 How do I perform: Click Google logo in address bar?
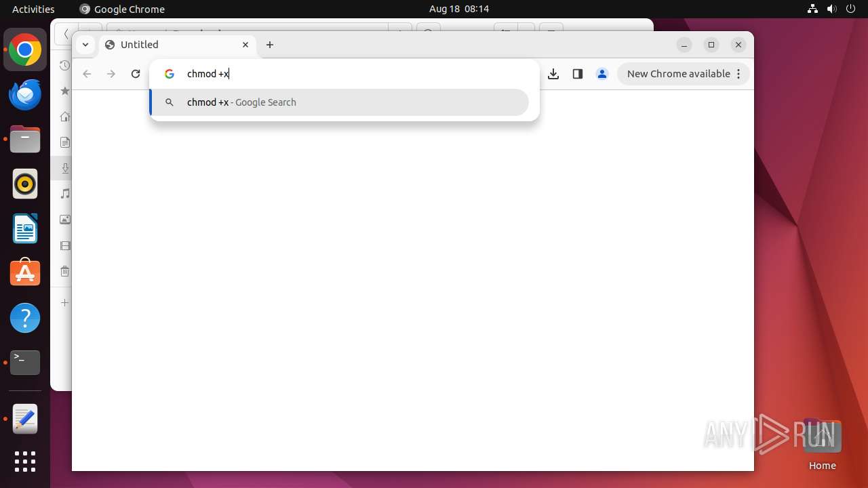[170, 74]
